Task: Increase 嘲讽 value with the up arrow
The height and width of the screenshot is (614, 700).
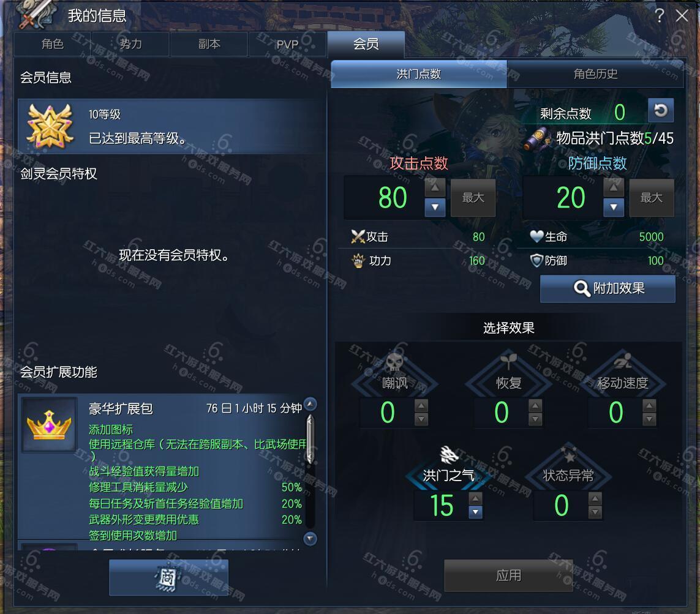Action: coord(421,406)
